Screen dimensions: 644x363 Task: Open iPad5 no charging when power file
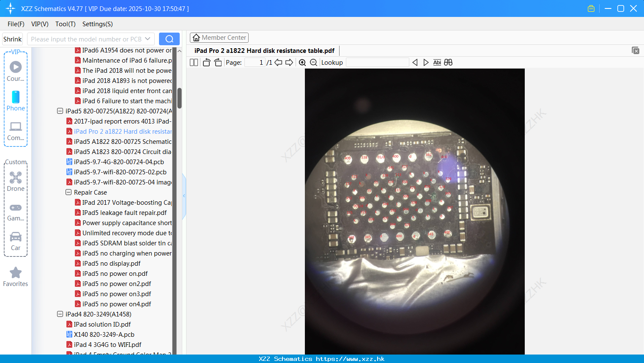(123, 253)
